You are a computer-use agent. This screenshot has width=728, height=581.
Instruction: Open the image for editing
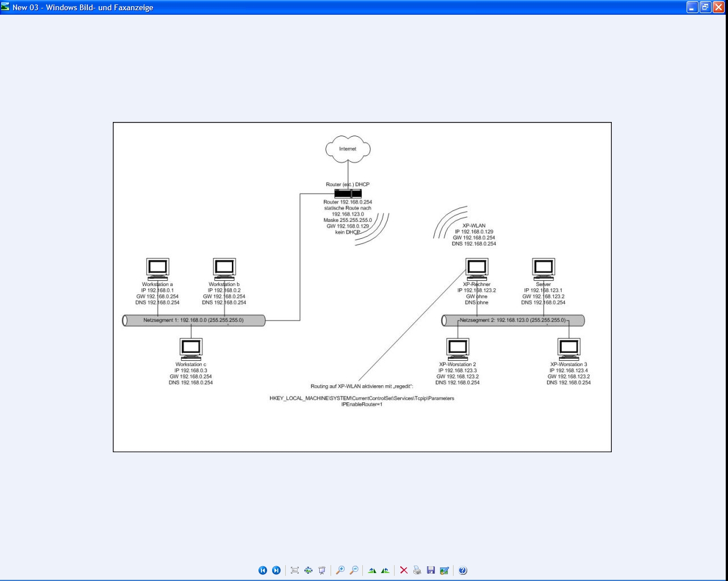tap(444, 570)
